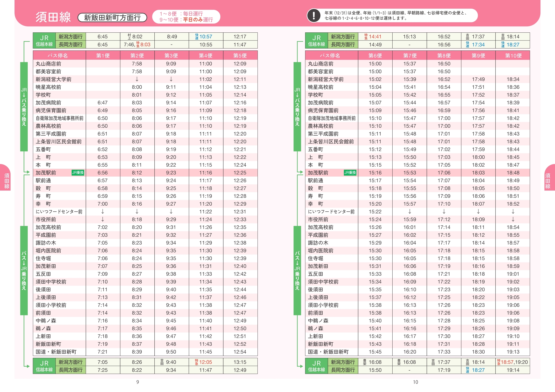Click page number 9 at the bottom

(138, 382)
